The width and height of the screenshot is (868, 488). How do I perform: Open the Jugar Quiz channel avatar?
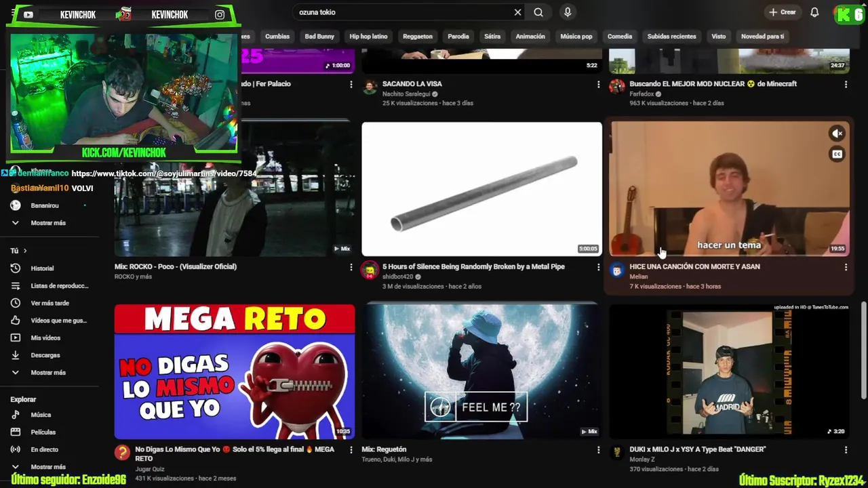tap(122, 453)
